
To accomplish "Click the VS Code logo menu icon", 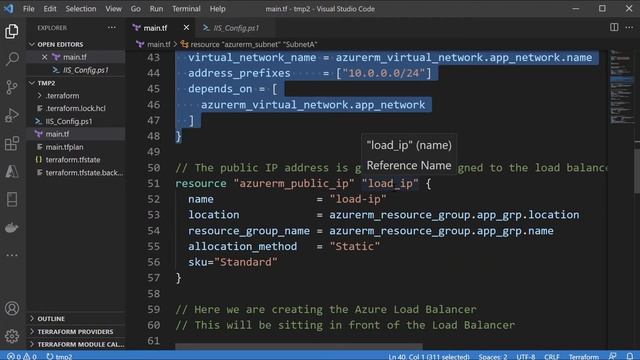I will [9, 9].
